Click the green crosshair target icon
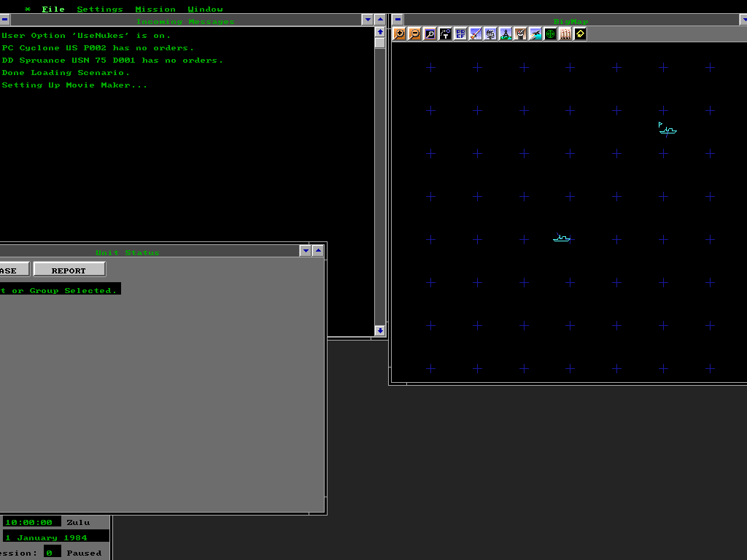Image resolution: width=747 pixels, height=560 pixels. [x=550, y=34]
